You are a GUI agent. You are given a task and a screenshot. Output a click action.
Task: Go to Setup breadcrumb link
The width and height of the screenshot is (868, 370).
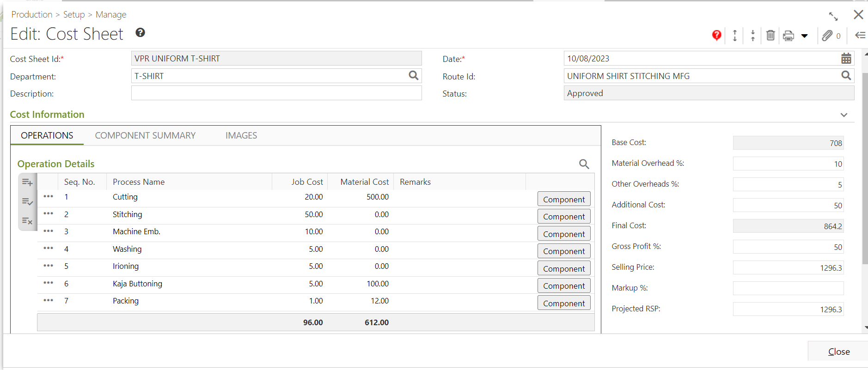(74, 14)
